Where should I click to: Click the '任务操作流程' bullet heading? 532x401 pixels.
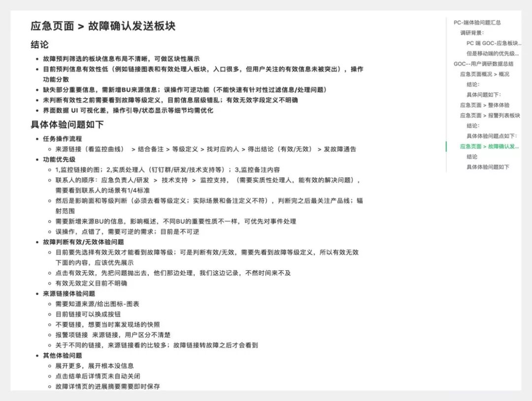62,139
